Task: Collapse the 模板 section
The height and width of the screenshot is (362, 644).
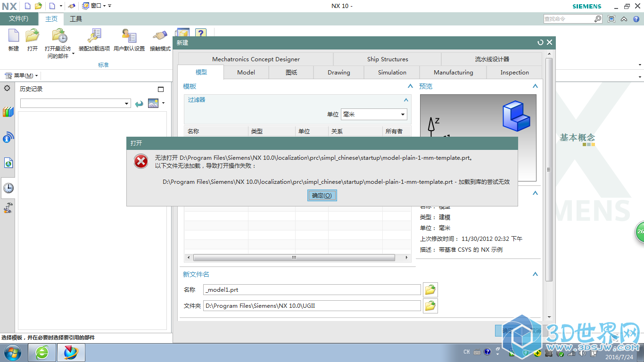Action: 410,86
